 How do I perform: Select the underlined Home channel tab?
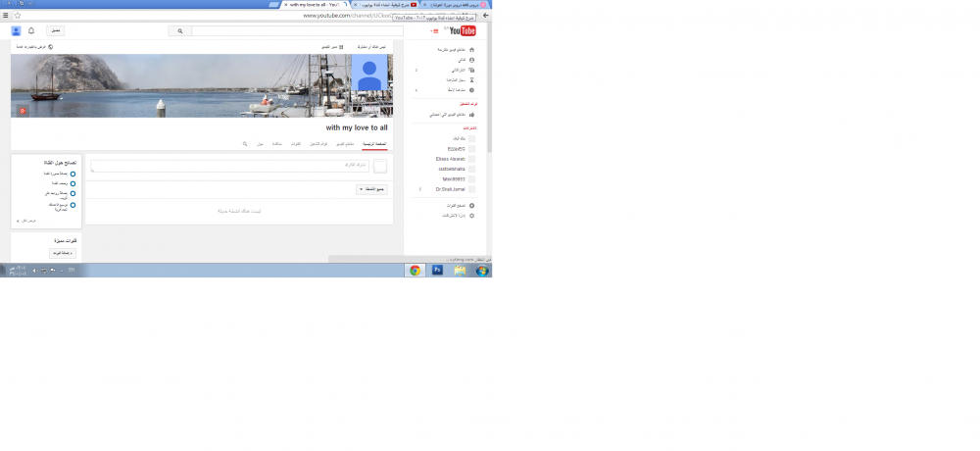[374, 144]
